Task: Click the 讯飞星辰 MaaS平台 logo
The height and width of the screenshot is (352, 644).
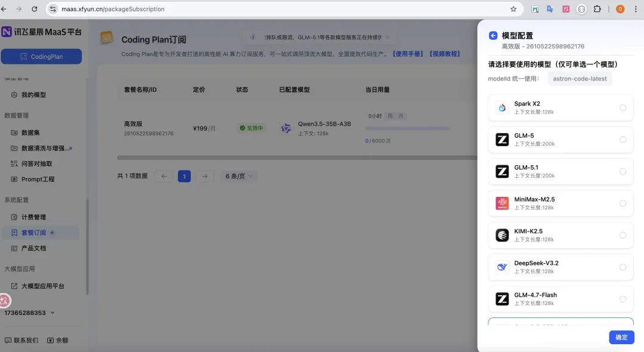Action: (42, 32)
